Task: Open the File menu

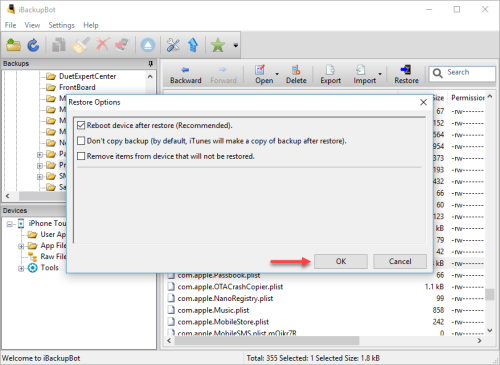Action: click(10, 25)
